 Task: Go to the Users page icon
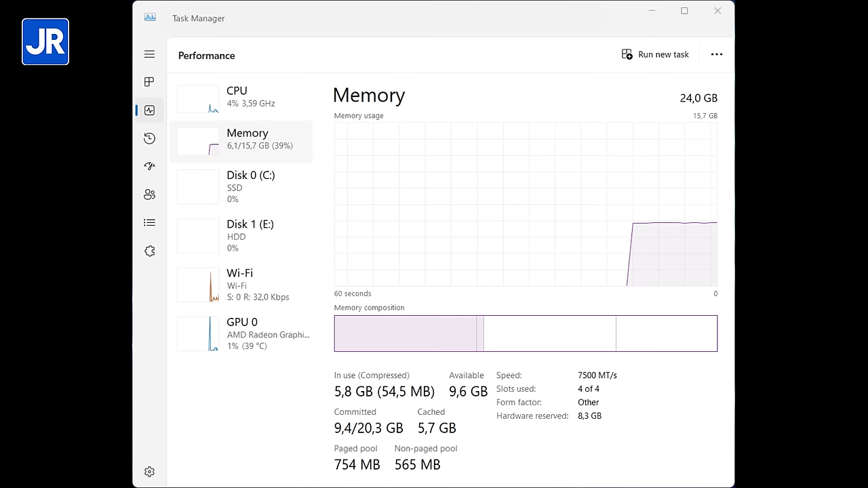[x=149, y=195]
